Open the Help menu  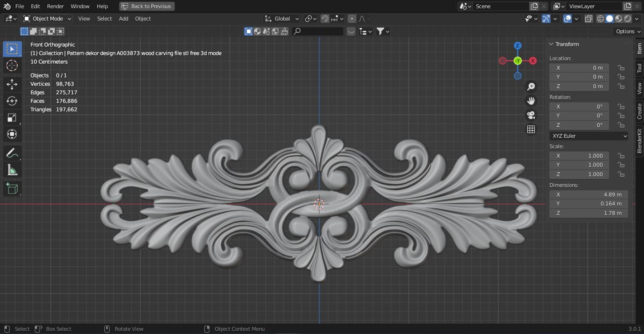(102, 6)
